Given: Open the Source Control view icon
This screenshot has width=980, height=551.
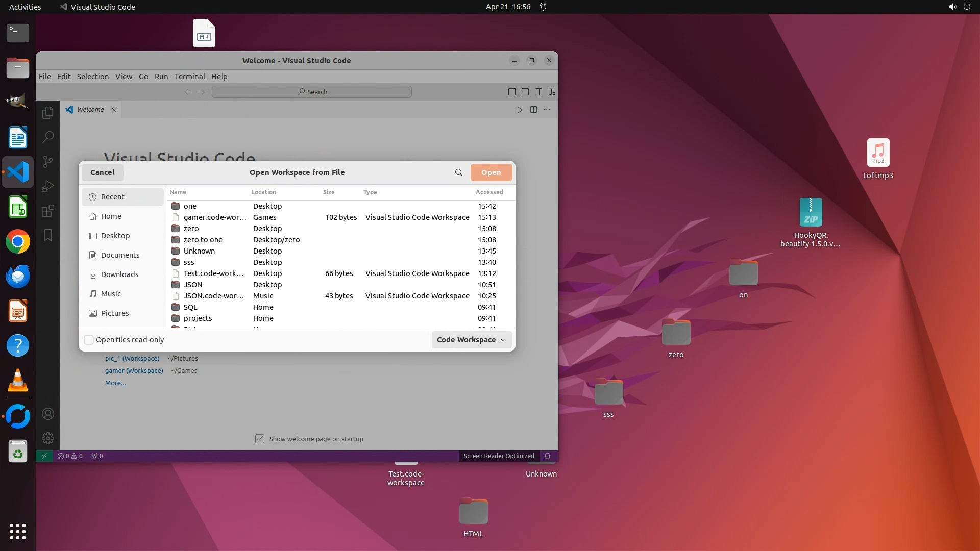Looking at the screenshot, I should point(48,162).
